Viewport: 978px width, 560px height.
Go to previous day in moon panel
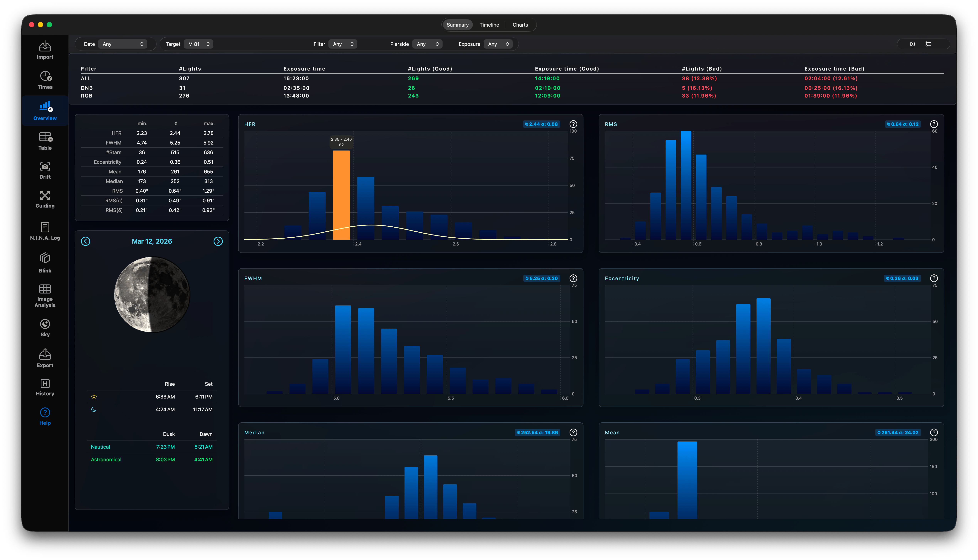[85, 241]
